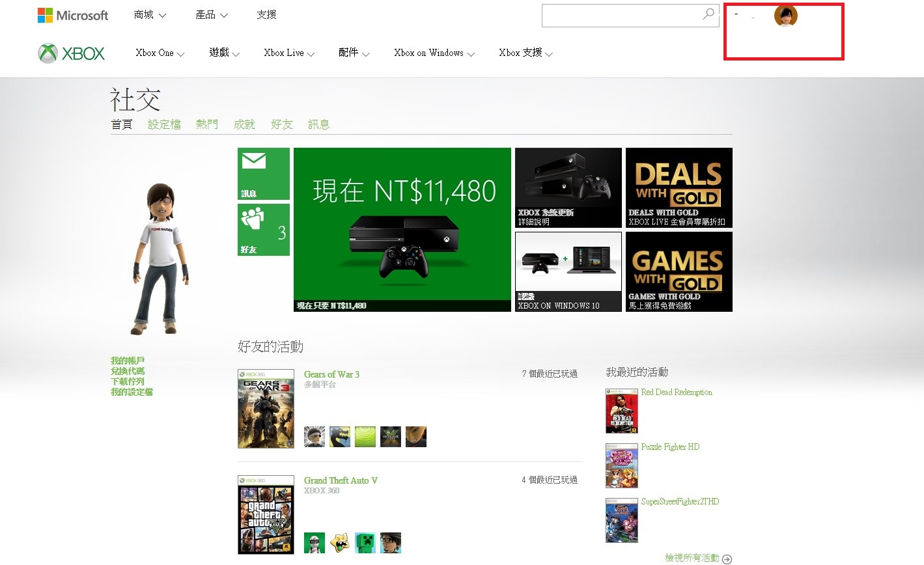Viewport: 924px width, 565px height.
Task: Click the Microsoft logo in the header
Action: coord(73,15)
